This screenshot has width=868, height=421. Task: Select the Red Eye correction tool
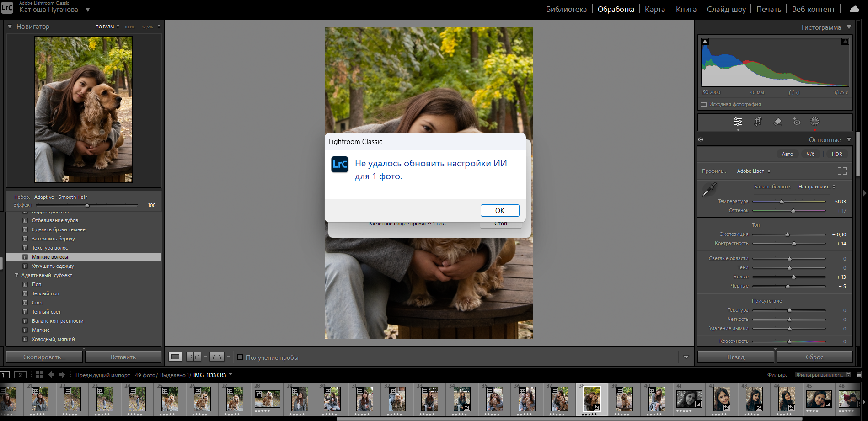(796, 122)
